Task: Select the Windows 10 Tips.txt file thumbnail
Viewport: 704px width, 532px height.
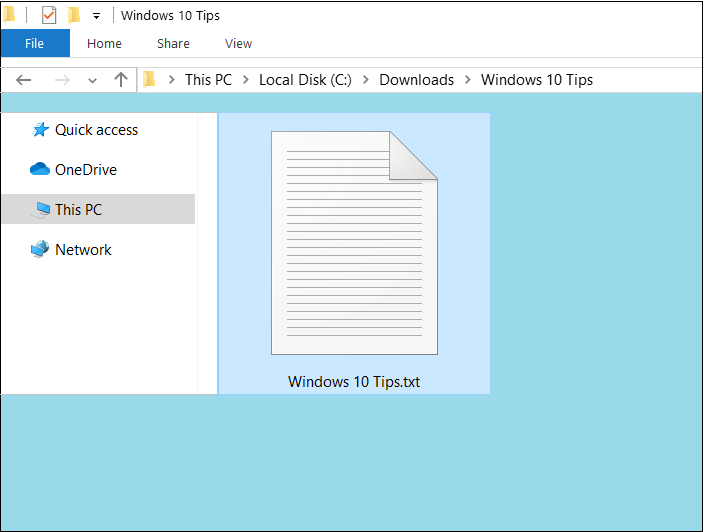Action: [x=354, y=243]
